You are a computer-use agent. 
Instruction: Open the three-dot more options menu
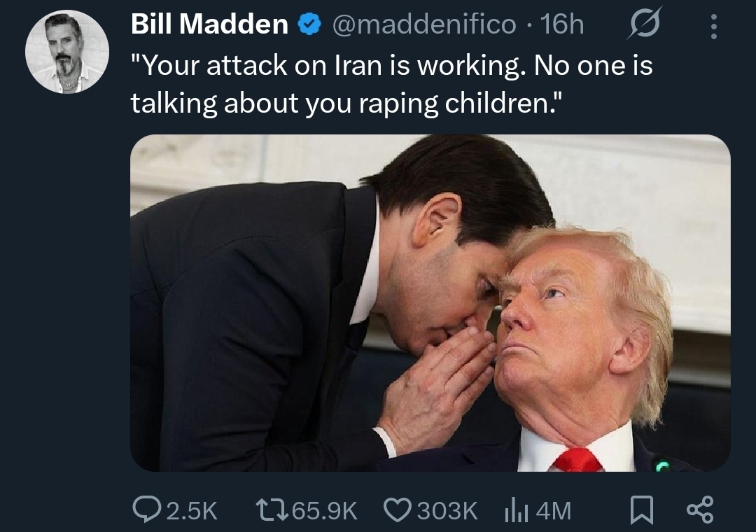[714, 27]
